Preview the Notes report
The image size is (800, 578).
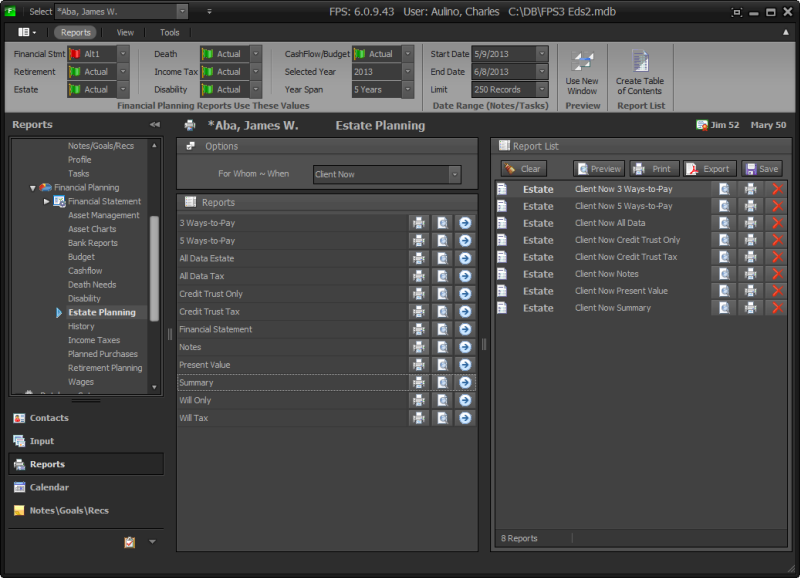click(442, 347)
